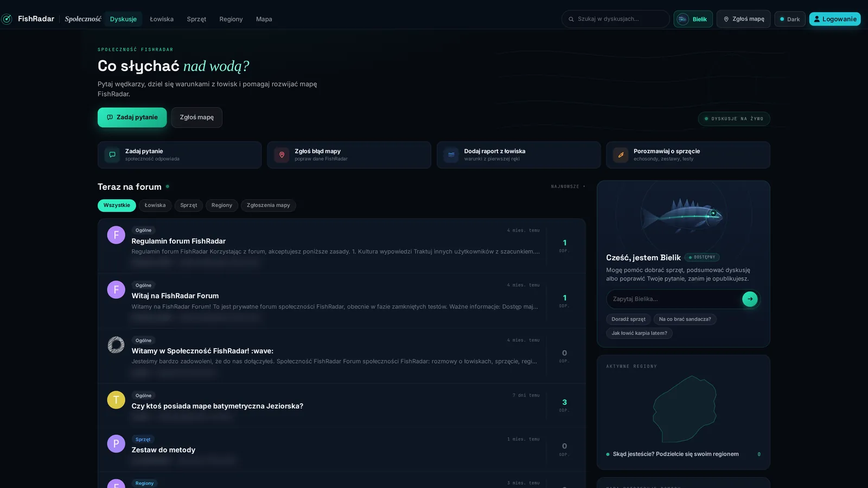Image resolution: width=868 pixels, height=488 pixels.
Task: Open the Łowiska nav item
Action: pyautogui.click(x=162, y=19)
